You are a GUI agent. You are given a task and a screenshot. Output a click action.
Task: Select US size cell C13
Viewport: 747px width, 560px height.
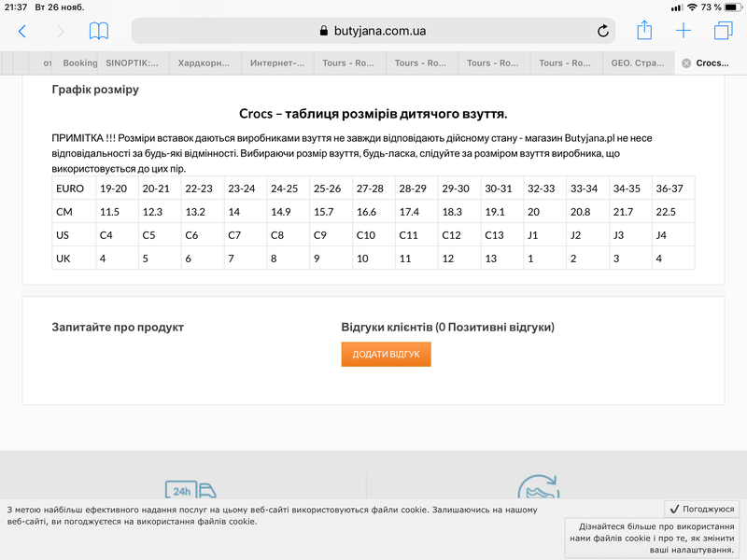(x=502, y=235)
